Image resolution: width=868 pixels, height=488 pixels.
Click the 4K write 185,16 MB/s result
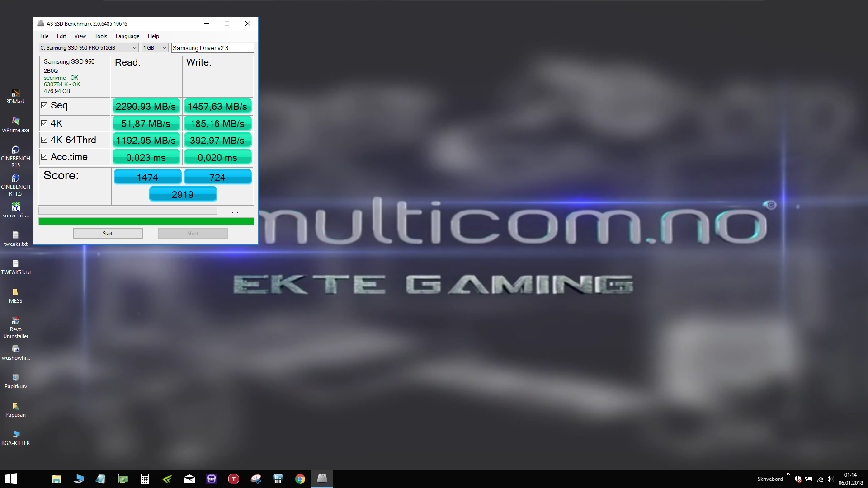click(217, 123)
